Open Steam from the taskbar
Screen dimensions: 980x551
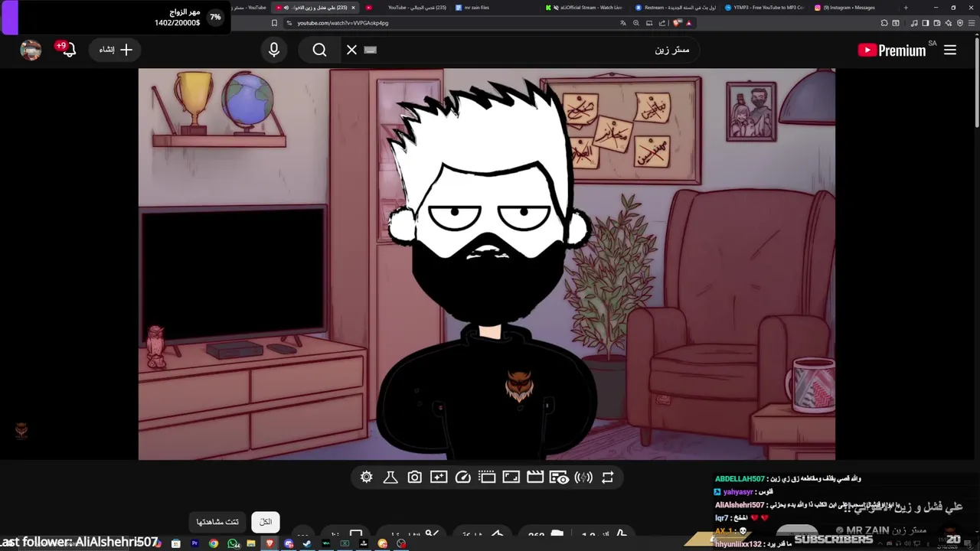(307, 543)
